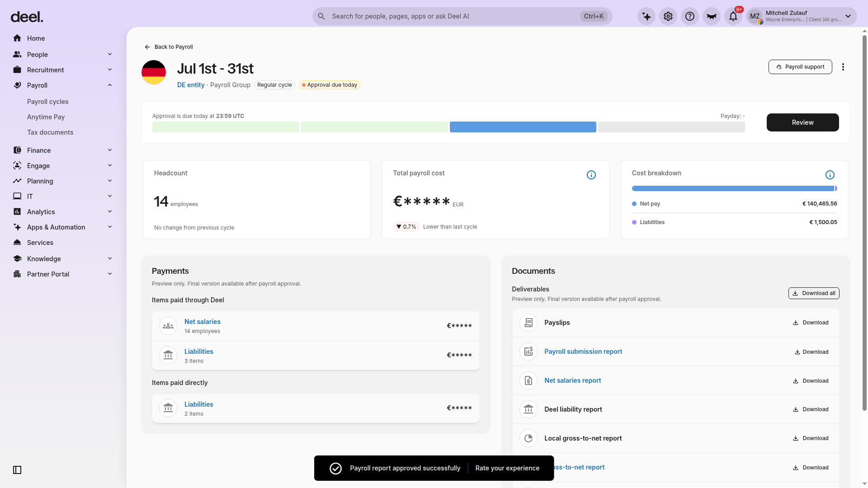Image resolution: width=868 pixels, height=488 pixels.
Task: Click the Home house icon
Action: pyautogui.click(x=17, y=38)
